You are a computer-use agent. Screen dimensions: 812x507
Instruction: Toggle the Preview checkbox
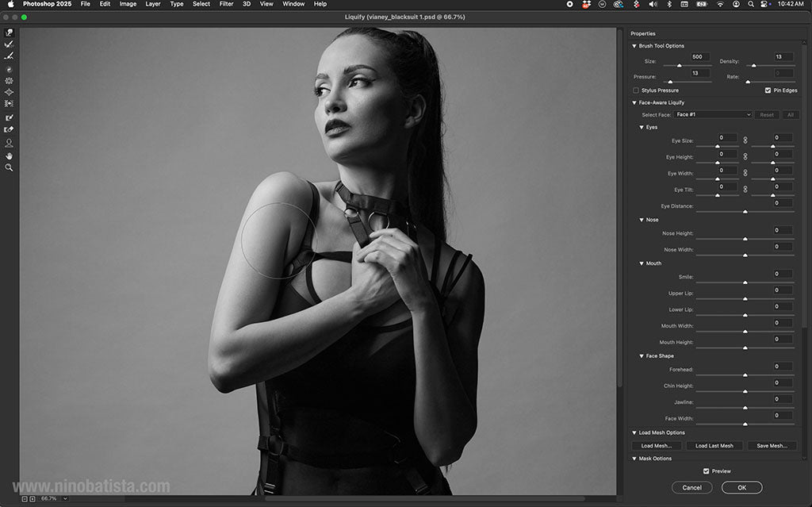tap(707, 471)
